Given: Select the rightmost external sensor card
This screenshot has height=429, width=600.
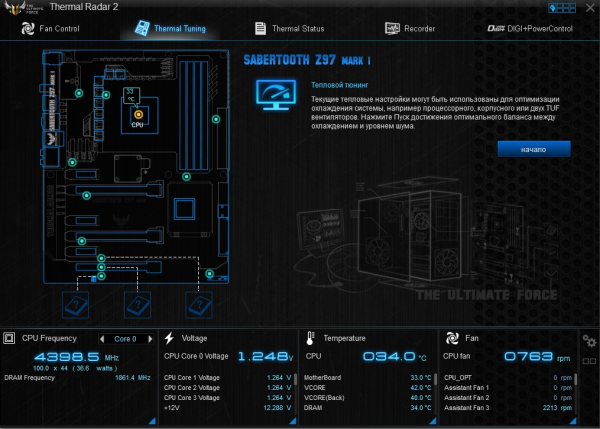Looking at the screenshot, I should click(199, 305).
